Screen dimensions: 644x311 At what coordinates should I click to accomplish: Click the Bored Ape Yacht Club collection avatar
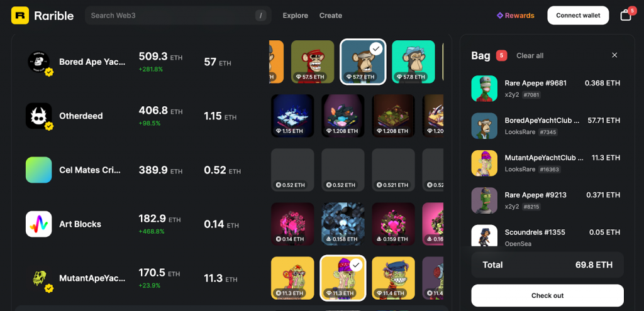pos(38,62)
